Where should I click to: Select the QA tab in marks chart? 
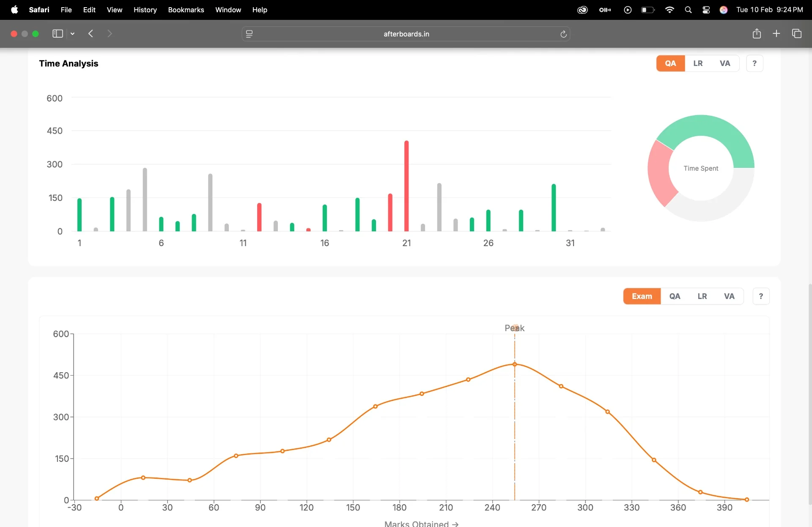(x=675, y=296)
